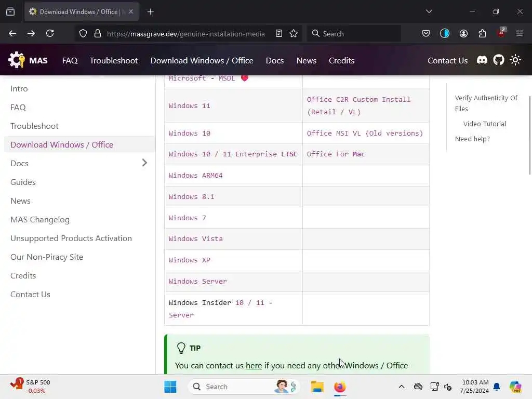
Task: Select MAS Changelog in the sidebar
Action: click(39, 220)
